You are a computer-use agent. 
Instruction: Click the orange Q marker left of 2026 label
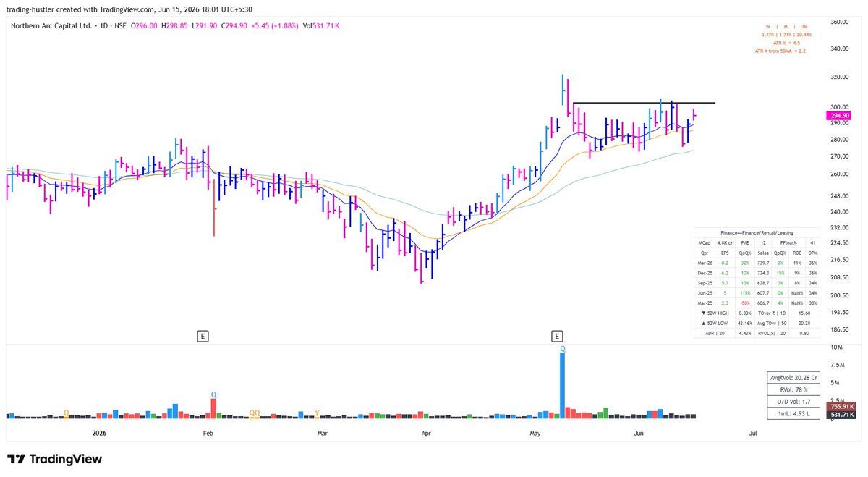[67, 413]
